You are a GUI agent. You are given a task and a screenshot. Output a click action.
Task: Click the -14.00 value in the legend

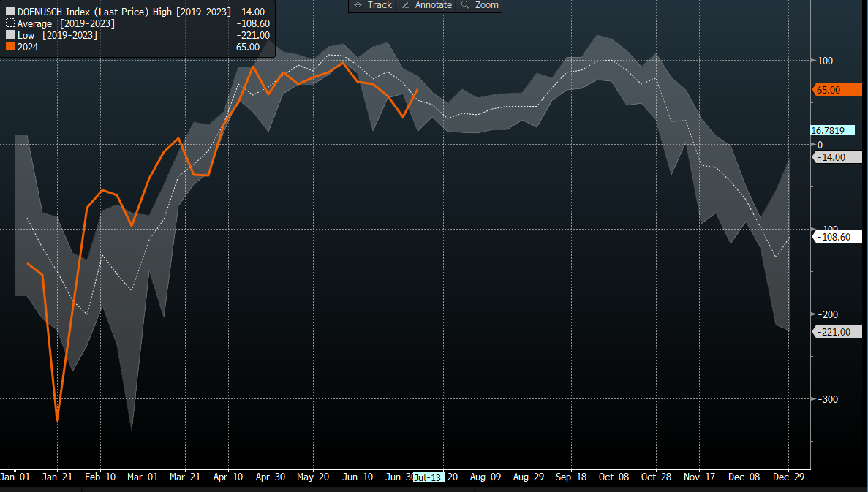(250, 12)
